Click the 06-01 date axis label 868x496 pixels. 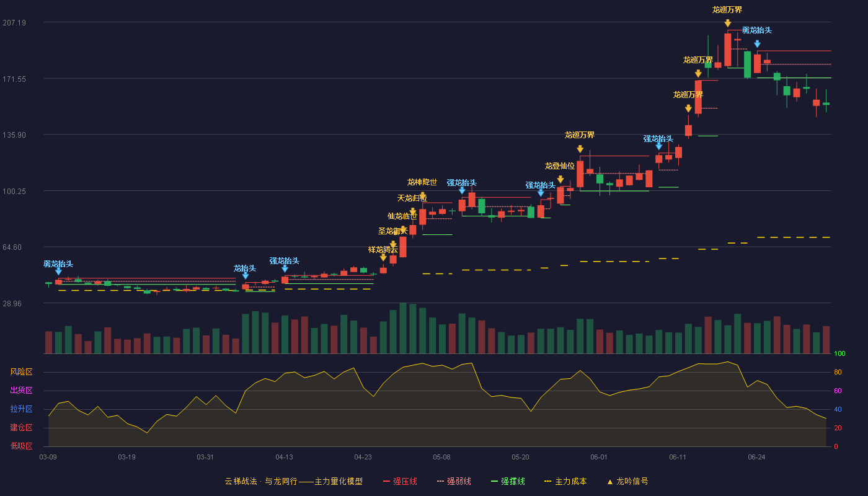point(600,457)
